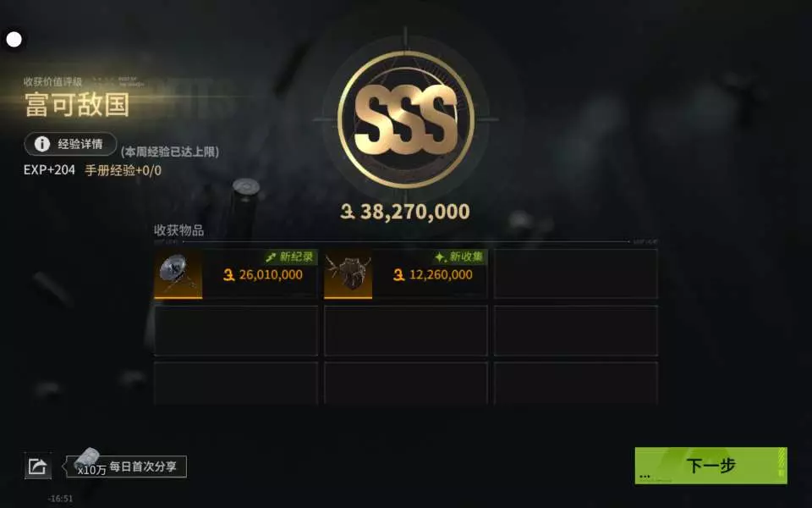The height and width of the screenshot is (508, 812).
Task: Click the 新收集 new collection badge
Action: pyautogui.click(x=458, y=257)
